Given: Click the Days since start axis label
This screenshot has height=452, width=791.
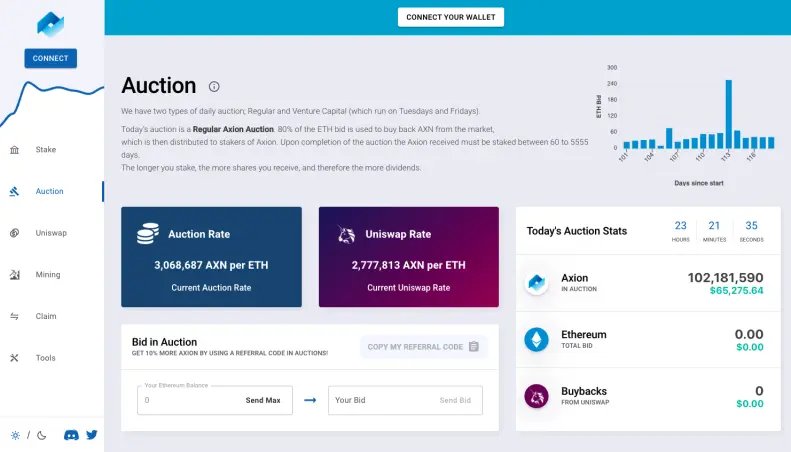Looking at the screenshot, I should click(699, 183).
